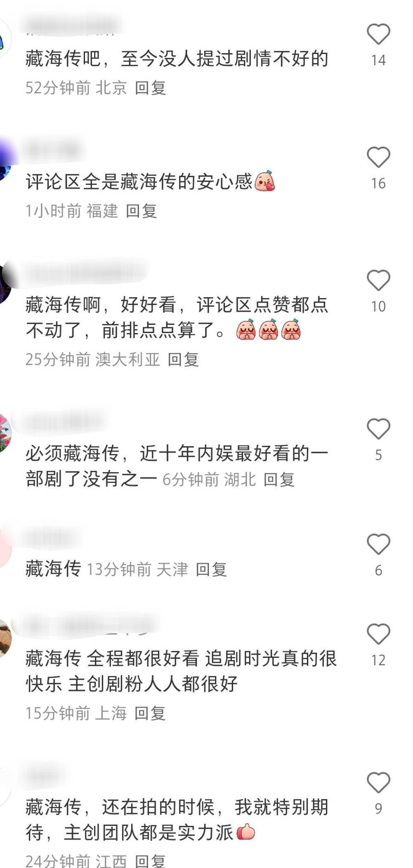Tap the heart beside the 湖北 comment
The image size is (413, 868).
tap(378, 429)
